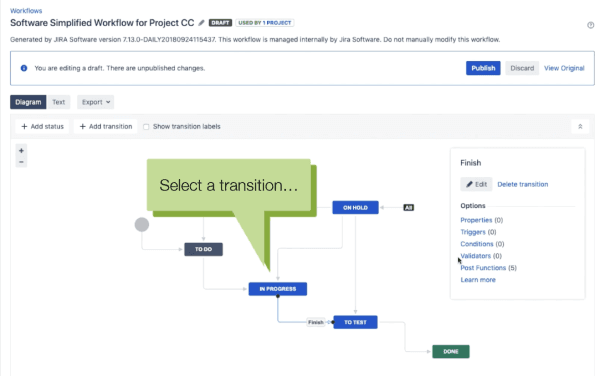Enable Show transition labels checkbox
600x376 pixels.
coord(146,127)
